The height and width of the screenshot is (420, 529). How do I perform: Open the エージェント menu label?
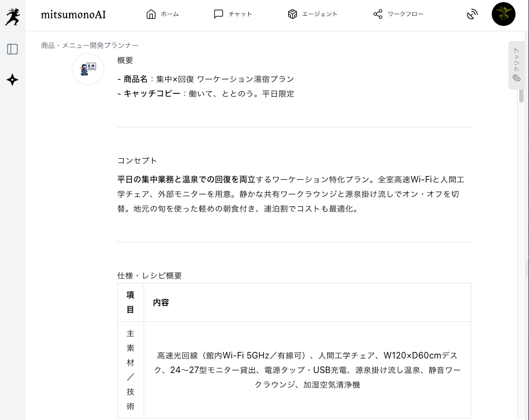(320, 14)
